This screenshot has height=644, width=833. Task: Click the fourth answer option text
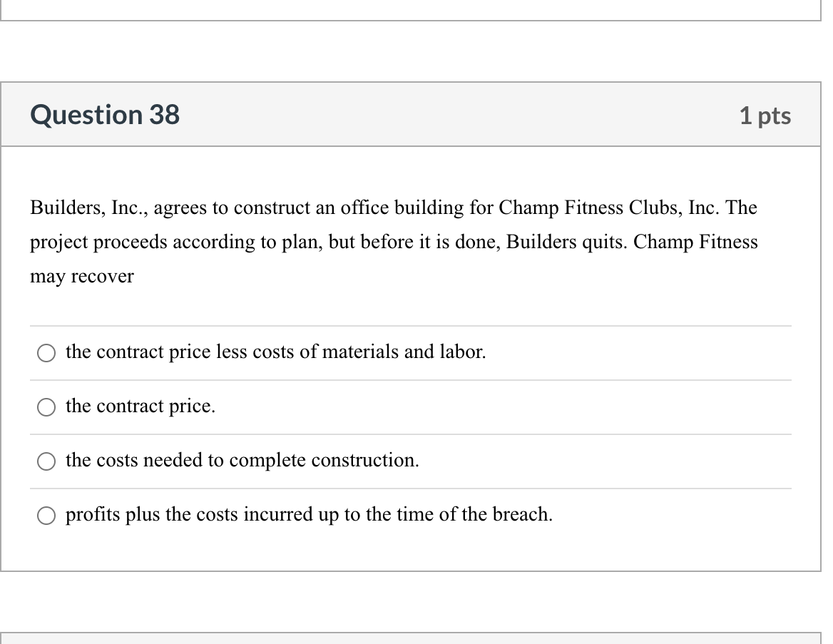(309, 514)
